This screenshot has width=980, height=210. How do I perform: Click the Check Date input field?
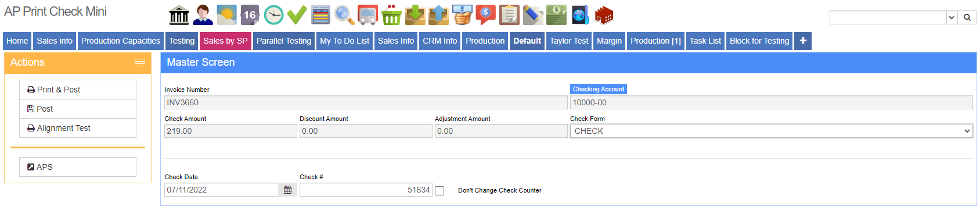coord(222,190)
